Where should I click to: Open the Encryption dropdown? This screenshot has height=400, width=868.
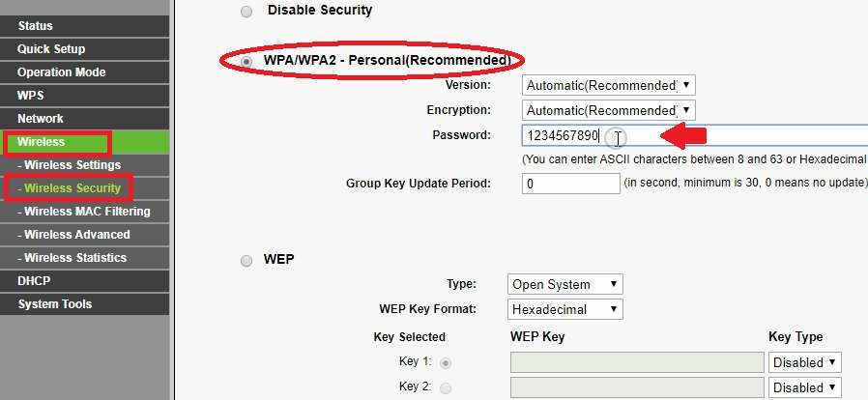[608, 110]
